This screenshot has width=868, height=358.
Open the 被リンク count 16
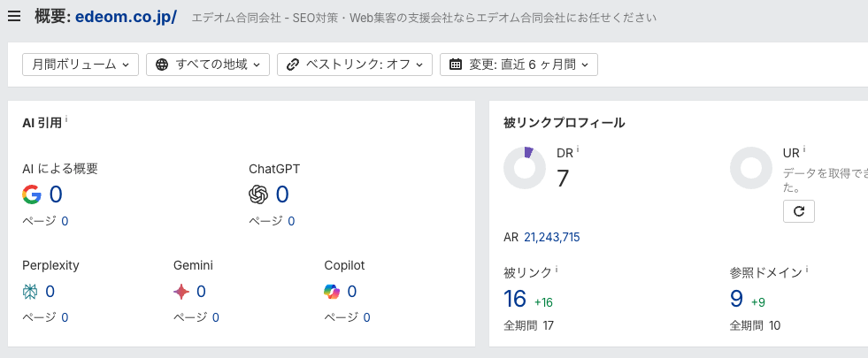(x=515, y=299)
